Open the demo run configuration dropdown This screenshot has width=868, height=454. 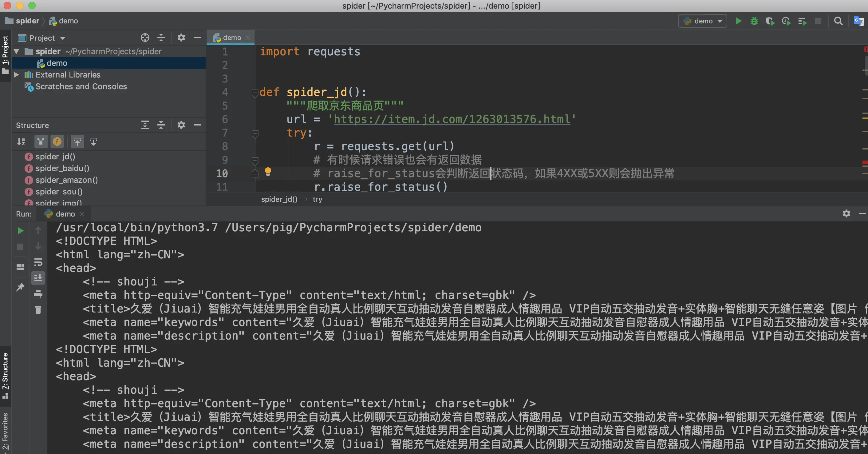[x=703, y=21]
